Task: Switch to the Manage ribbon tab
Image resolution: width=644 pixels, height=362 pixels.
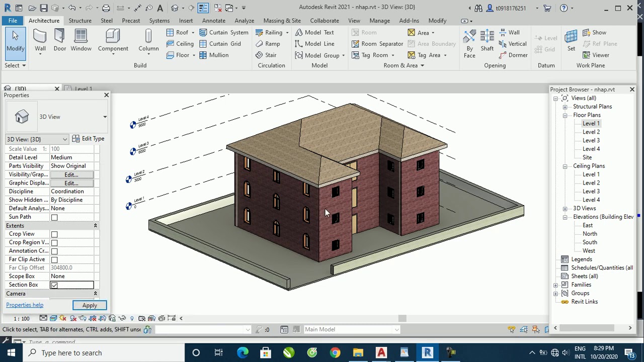Action: (x=379, y=21)
